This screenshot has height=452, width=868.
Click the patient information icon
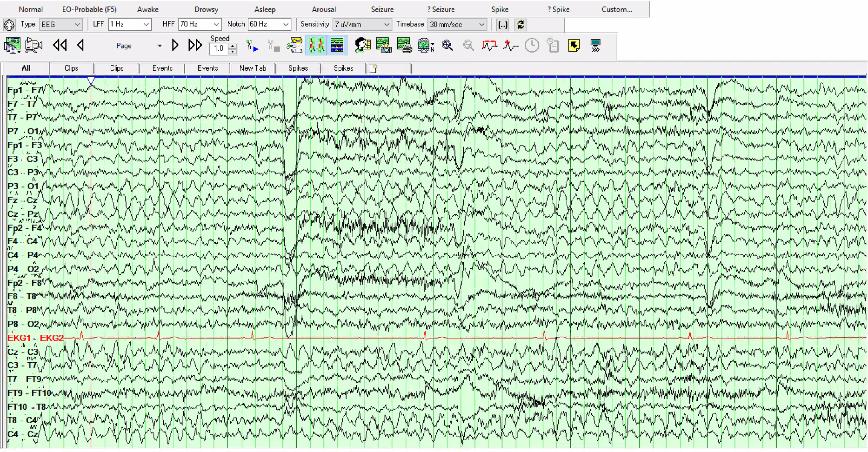tap(362, 46)
